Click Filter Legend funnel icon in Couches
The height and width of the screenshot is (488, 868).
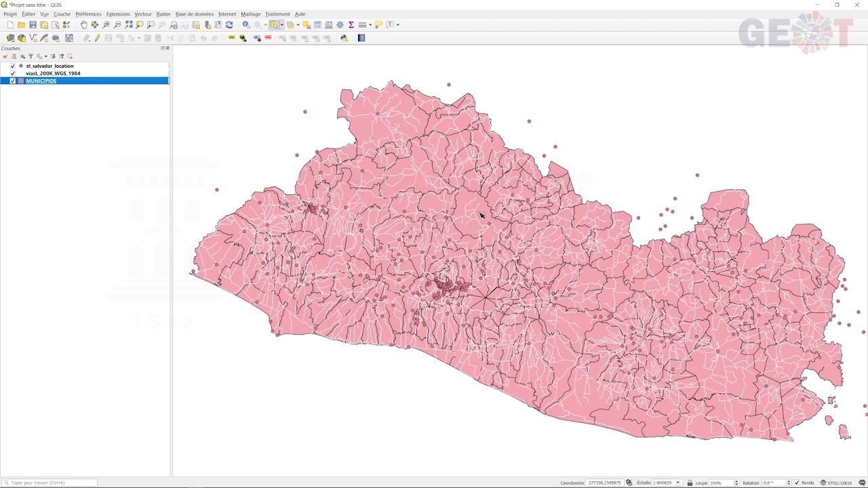(31, 56)
